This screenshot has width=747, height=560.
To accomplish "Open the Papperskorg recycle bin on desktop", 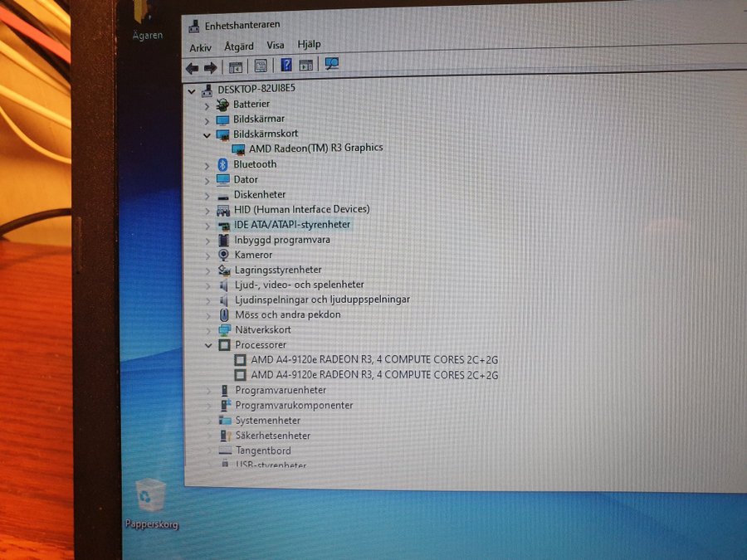I will click(151, 498).
